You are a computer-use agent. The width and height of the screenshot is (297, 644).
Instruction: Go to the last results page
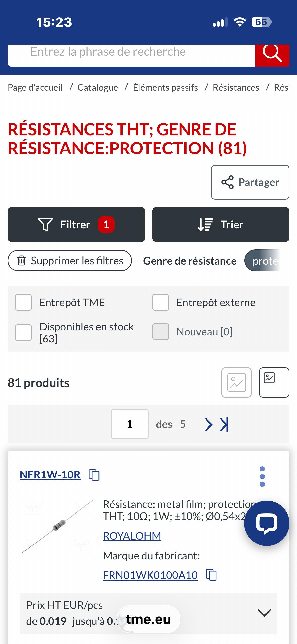point(224,425)
